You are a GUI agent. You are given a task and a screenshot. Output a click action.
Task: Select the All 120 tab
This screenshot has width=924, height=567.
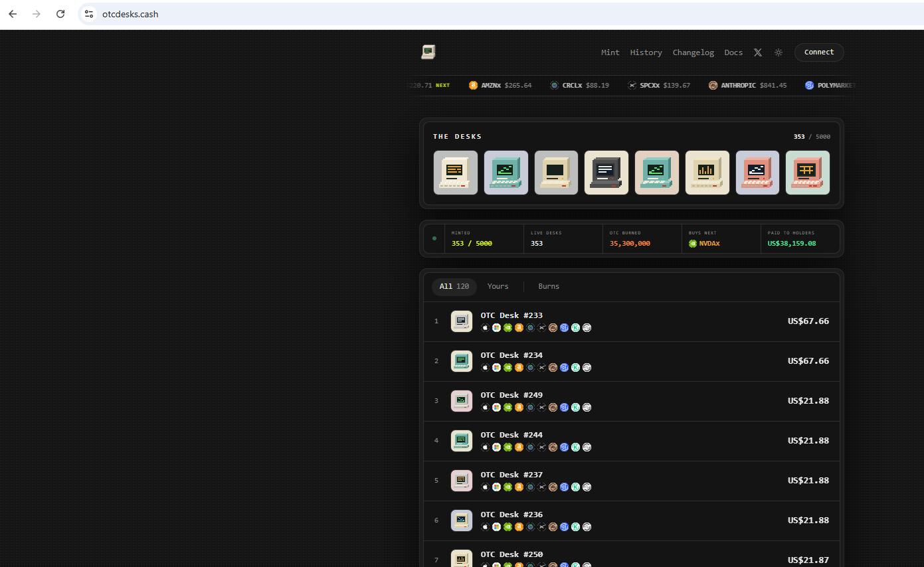(x=454, y=286)
